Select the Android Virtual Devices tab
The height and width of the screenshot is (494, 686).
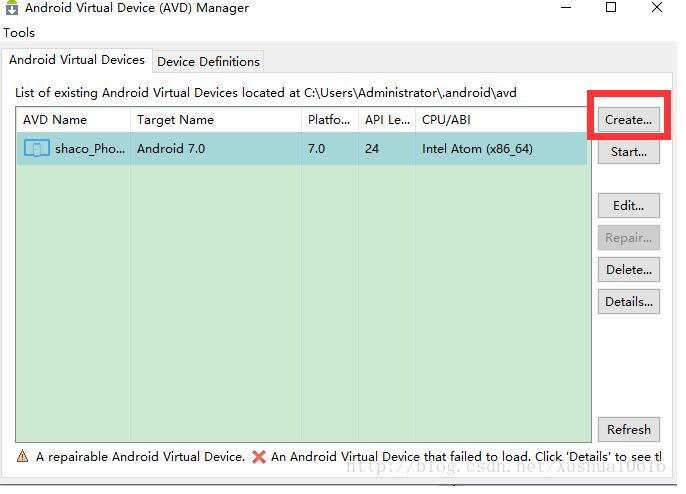[77, 60]
